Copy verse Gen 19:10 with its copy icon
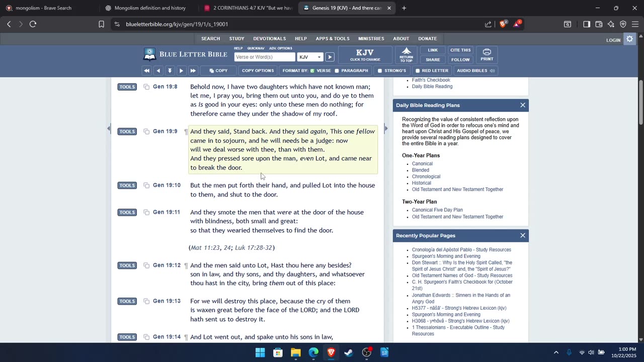This screenshot has width=644, height=362. 146,186
